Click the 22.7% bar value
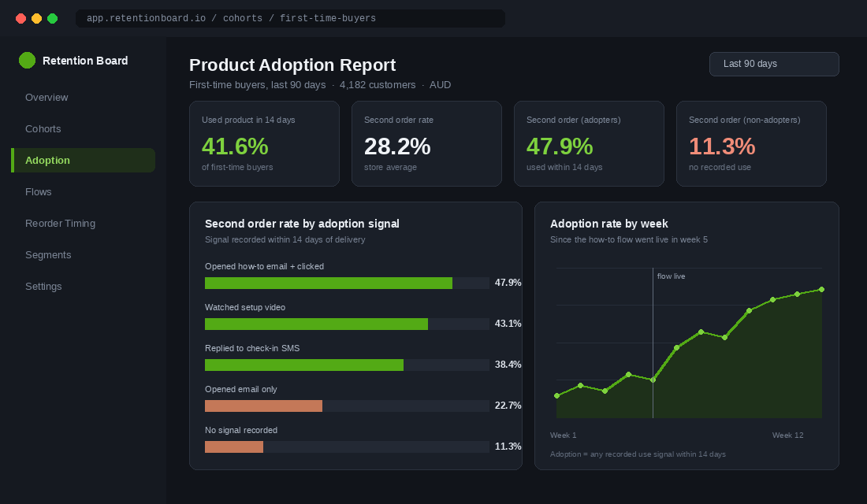The height and width of the screenshot is (504, 867). click(x=508, y=405)
